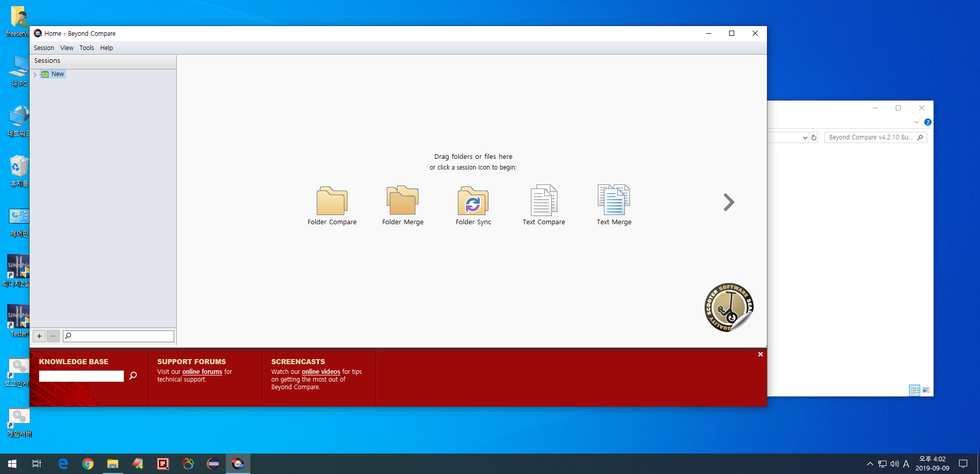The image size is (980, 474).
Task: Focus the Knowledge Base search box
Action: (x=81, y=376)
